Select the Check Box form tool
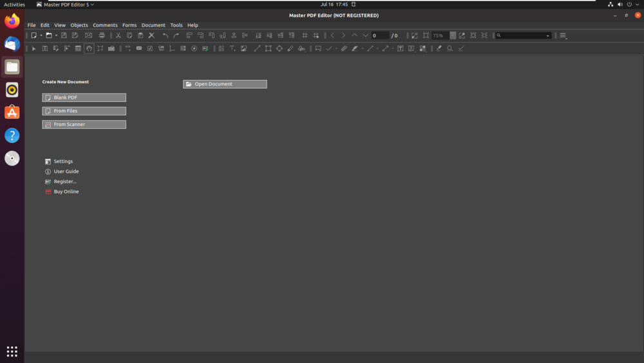This screenshot has height=363, width=644. (x=150, y=48)
